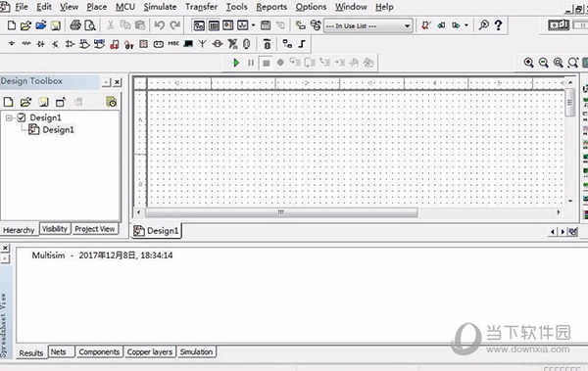Open the Options menu
The width and height of the screenshot is (588, 371).
[x=311, y=7]
